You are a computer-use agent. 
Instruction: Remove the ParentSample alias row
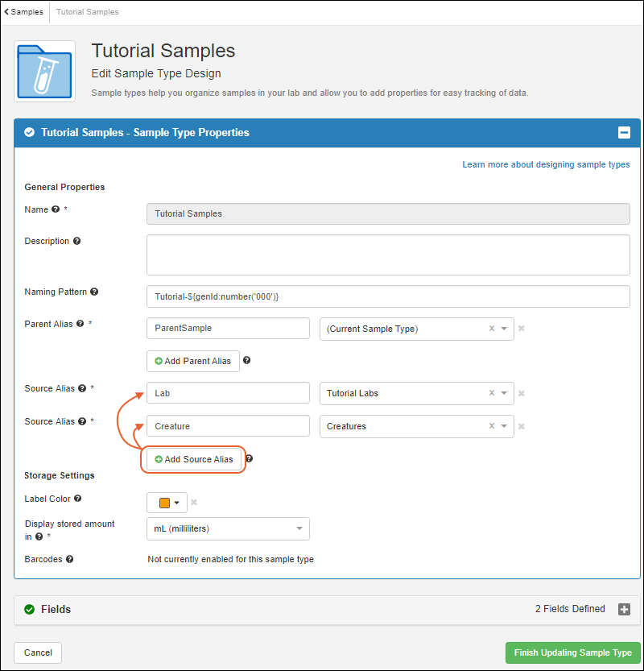pyautogui.click(x=522, y=329)
